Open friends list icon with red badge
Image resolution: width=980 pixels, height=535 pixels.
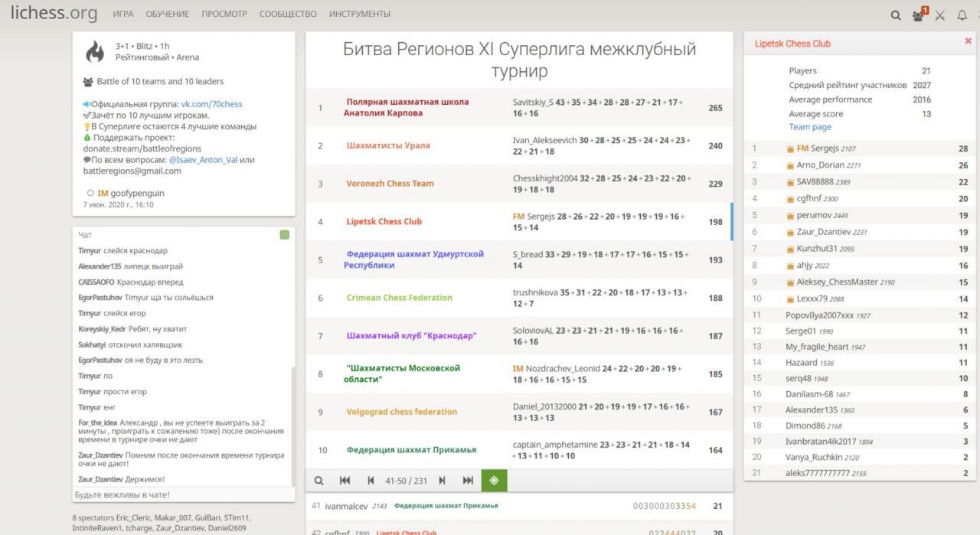tap(919, 15)
